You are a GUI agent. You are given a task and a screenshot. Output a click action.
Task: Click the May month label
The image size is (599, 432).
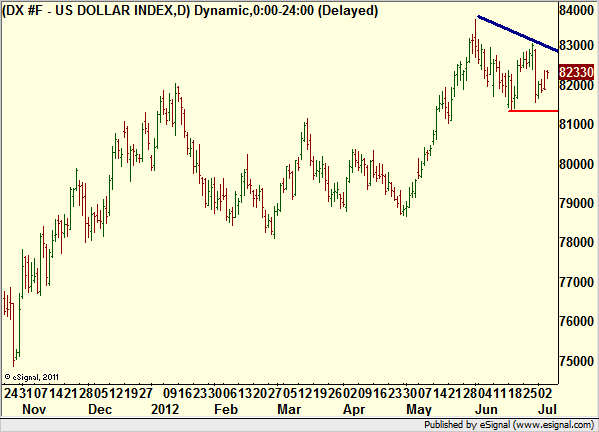(419, 409)
